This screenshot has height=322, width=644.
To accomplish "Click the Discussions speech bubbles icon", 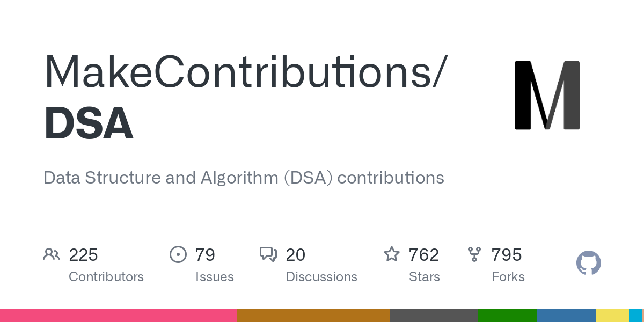I will [x=268, y=254].
